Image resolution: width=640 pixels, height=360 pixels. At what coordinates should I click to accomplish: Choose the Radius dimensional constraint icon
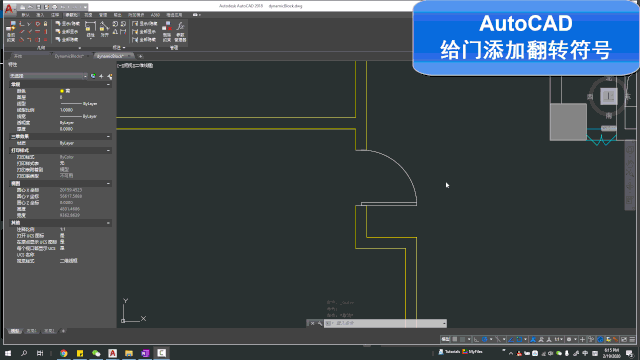click(115, 24)
